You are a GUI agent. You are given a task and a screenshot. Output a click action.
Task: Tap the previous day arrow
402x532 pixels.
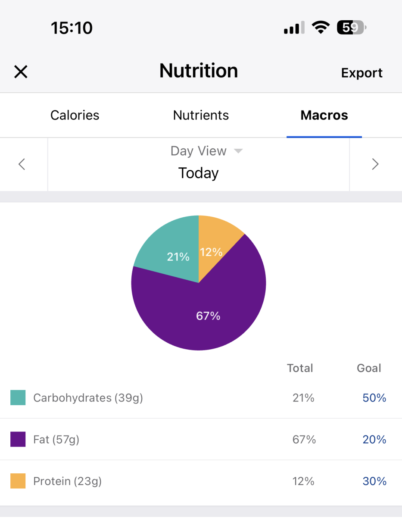(22, 164)
